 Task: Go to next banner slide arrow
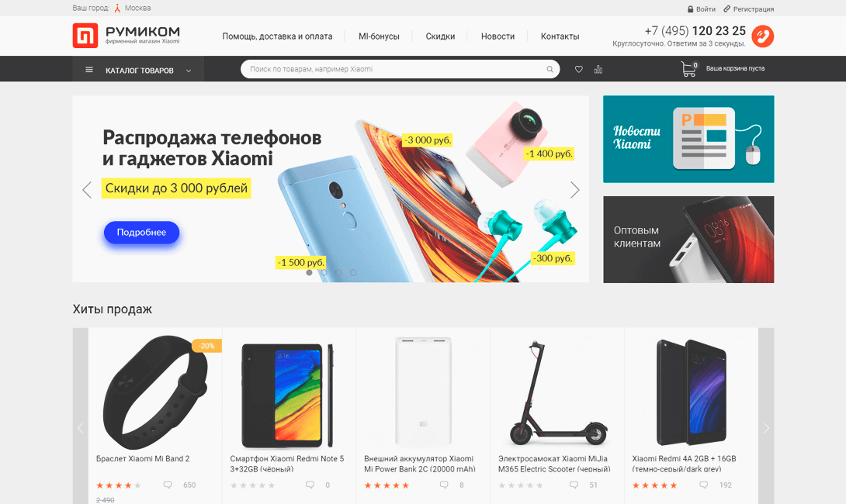pos(574,189)
